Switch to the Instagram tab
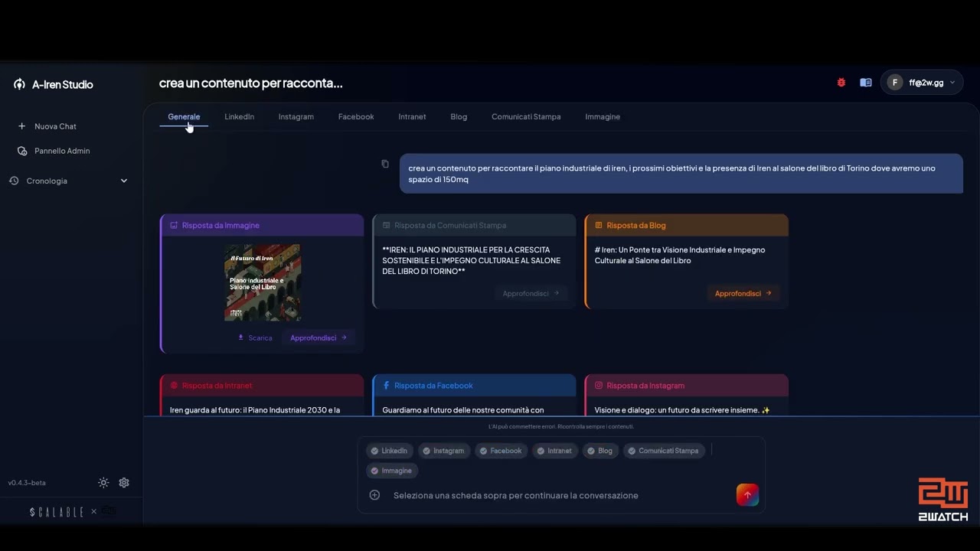Viewport: 980px width, 551px height. 296,116
